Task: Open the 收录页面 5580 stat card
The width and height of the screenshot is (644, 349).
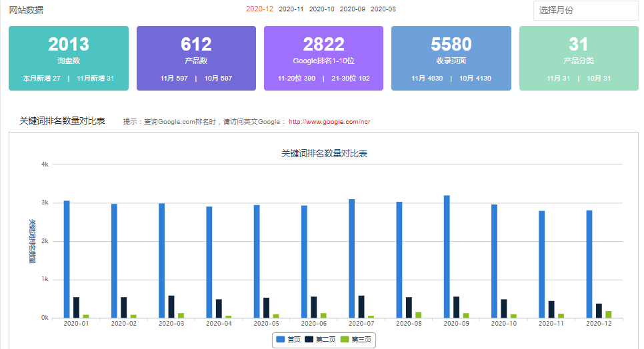Action: 451,59
